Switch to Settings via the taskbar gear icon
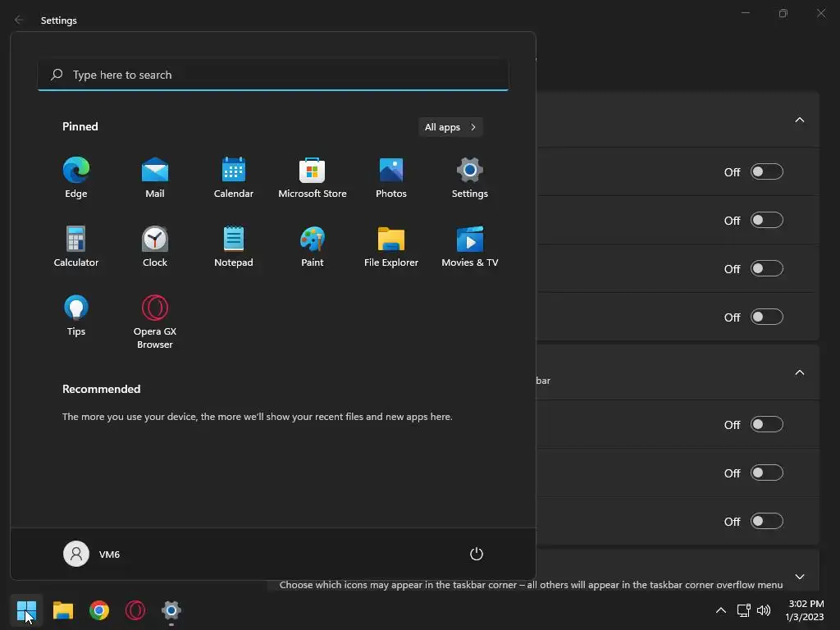The image size is (840, 630). 171,610
